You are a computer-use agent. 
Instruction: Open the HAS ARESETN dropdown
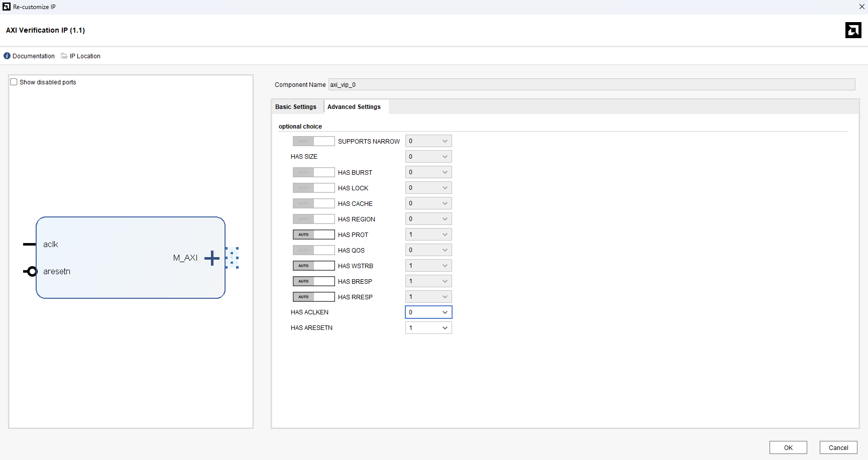tap(428, 328)
